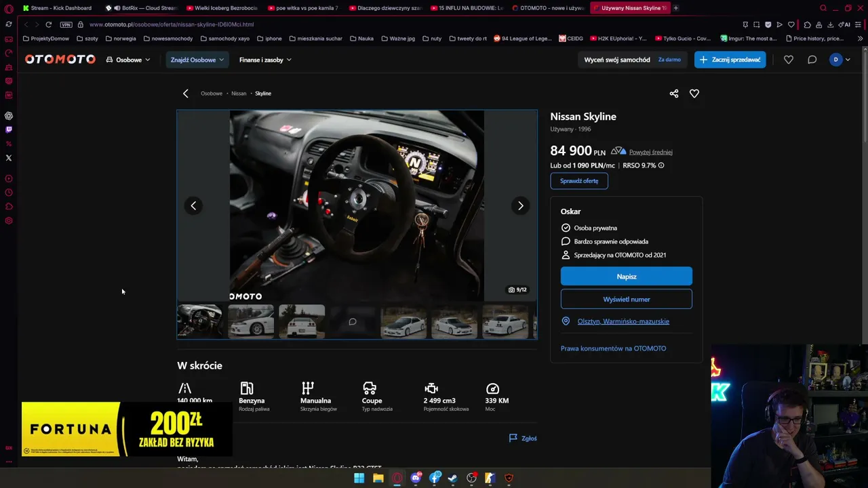Open the Olsztyn, Warmińsko-mazurskie location link
This screenshot has height=488, width=868.
coord(623,321)
